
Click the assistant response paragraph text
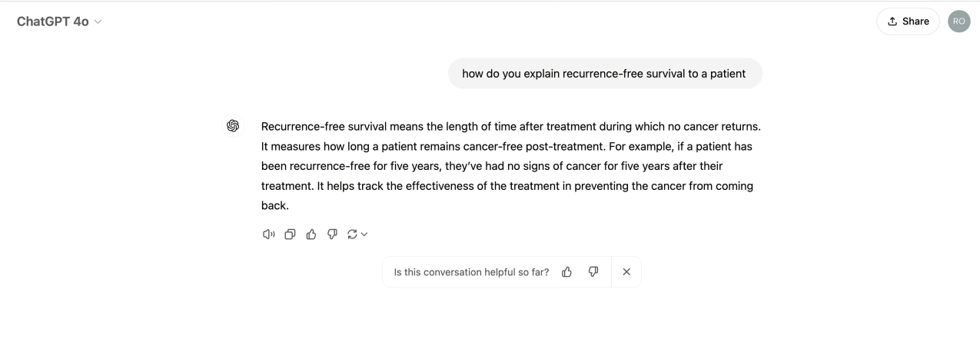point(511,166)
